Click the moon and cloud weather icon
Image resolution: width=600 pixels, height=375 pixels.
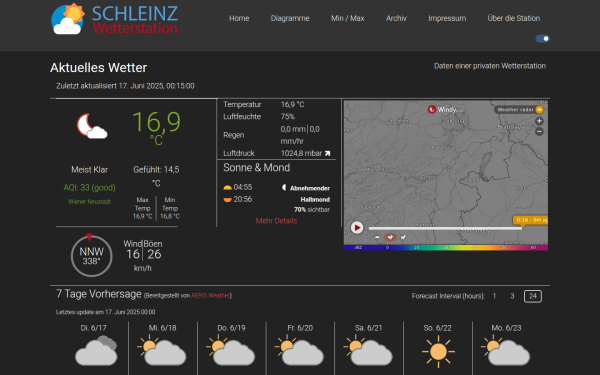click(x=92, y=126)
